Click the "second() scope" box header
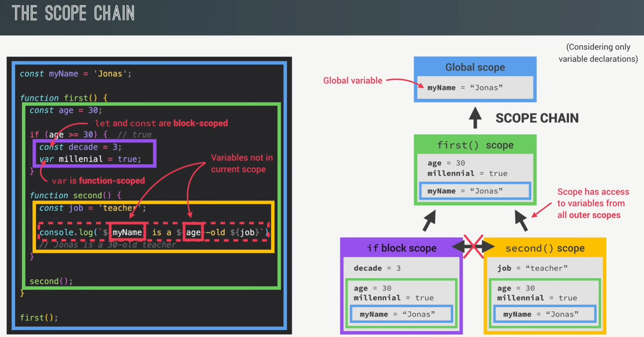644x337 pixels. 545,248
